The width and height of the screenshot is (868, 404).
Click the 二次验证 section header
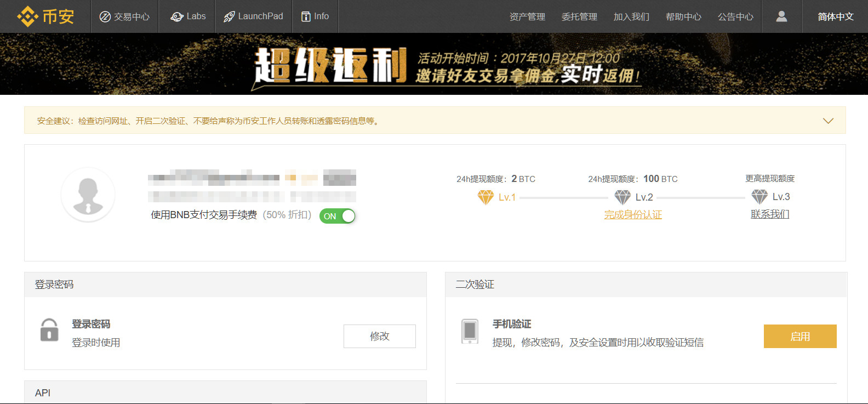click(x=646, y=284)
